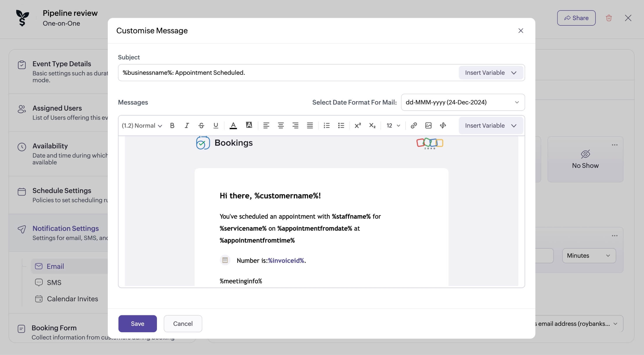Cancel message customisation
This screenshot has width=644, height=355.
(183, 323)
